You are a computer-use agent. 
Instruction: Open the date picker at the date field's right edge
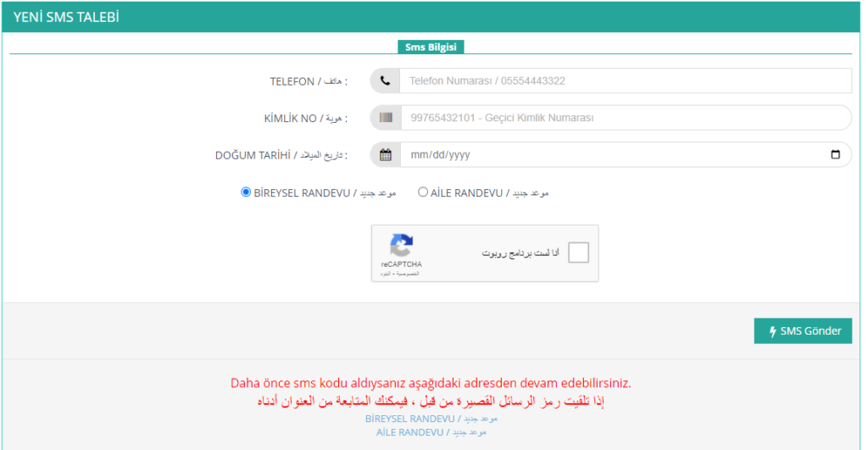click(x=836, y=155)
